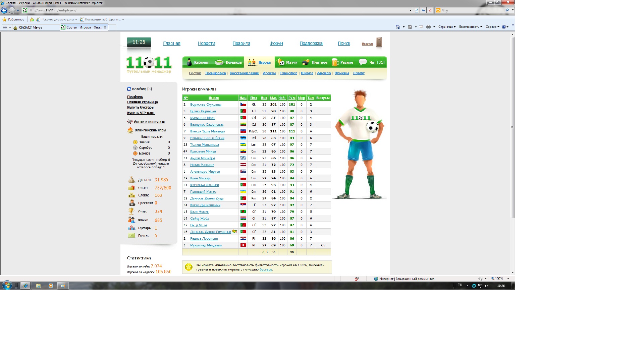Open the Тренировка submenu link
Viewport: 644px width, 362px height.
pos(215,73)
